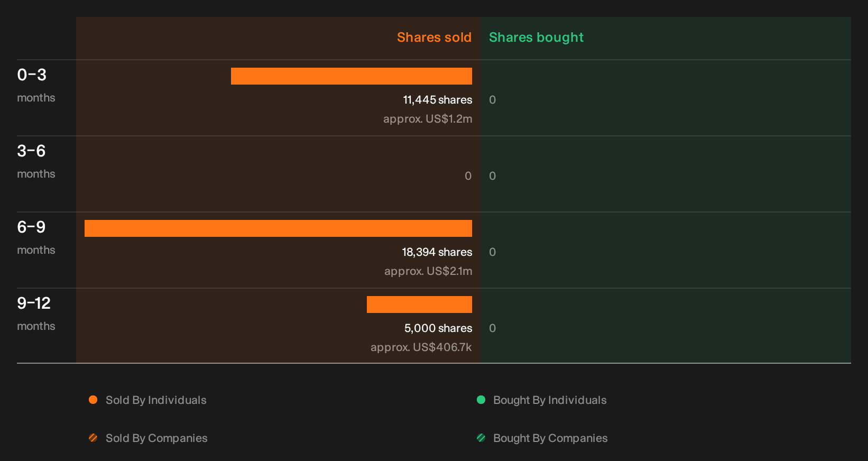Viewport: 868px width, 461px height.
Task: Click the green Bought By Individuals legend dot
Action: point(481,400)
